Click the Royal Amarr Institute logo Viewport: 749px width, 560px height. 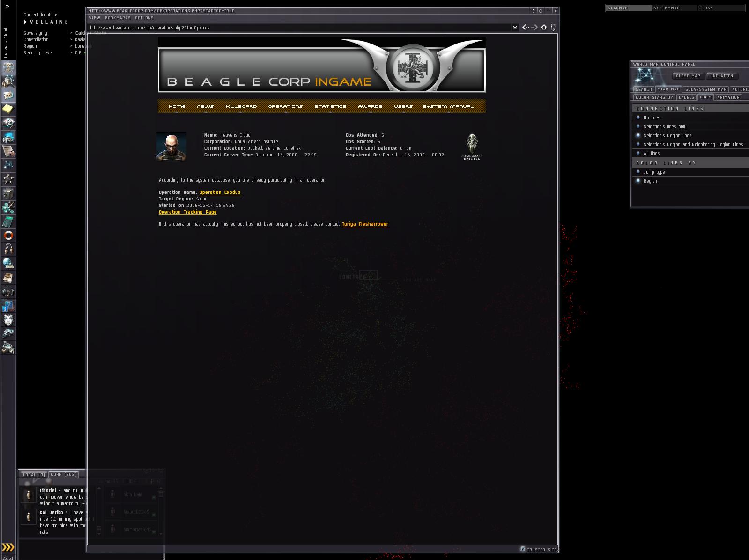click(472, 147)
